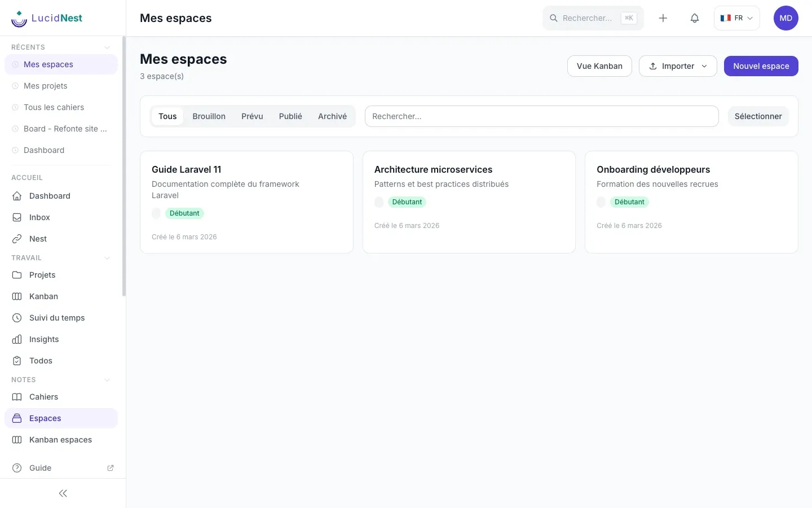This screenshot has width=812, height=508.
Task: Open the Architecture microservices card title
Action: (433, 169)
